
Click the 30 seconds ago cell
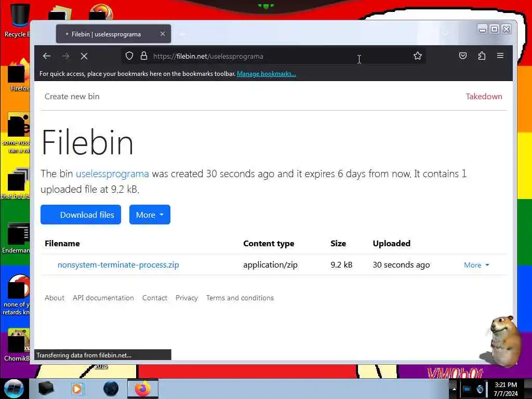point(402,264)
